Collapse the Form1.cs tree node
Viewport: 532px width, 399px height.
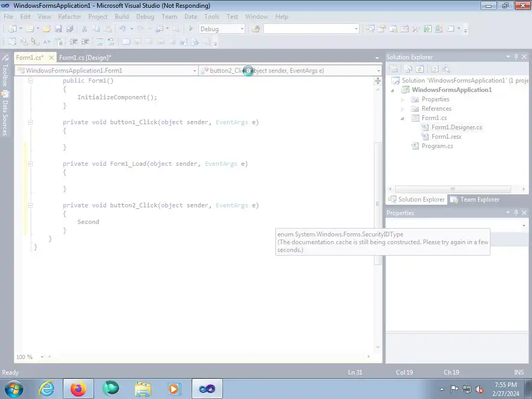pos(403,118)
